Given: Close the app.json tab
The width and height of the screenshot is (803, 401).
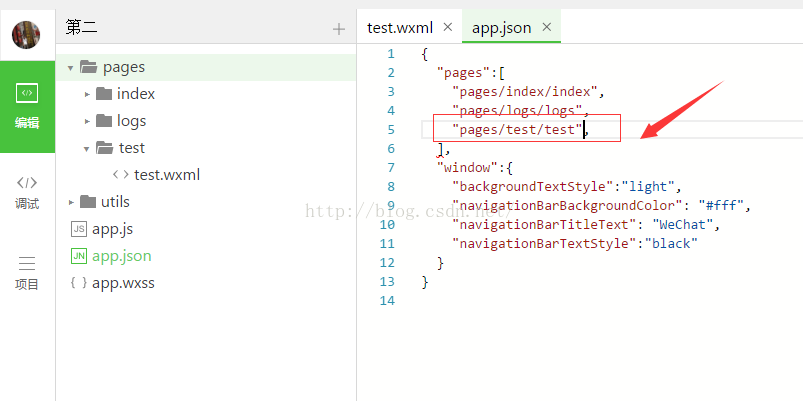Looking at the screenshot, I should pyautogui.click(x=546, y=27).
